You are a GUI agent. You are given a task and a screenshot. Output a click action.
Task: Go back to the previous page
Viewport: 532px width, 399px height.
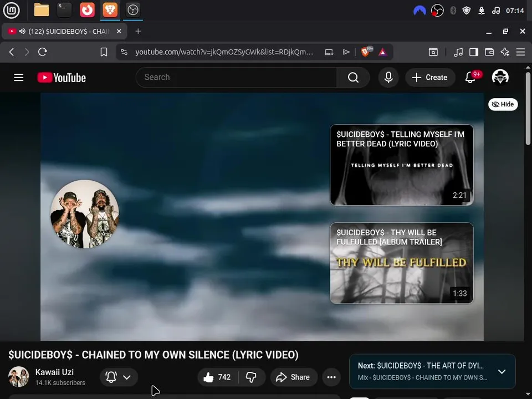pos(12,52)
